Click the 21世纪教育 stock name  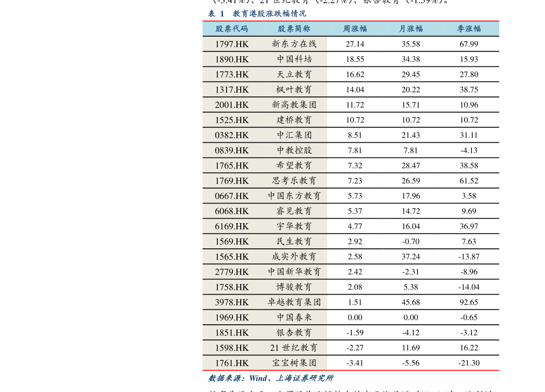pos(294,348)
